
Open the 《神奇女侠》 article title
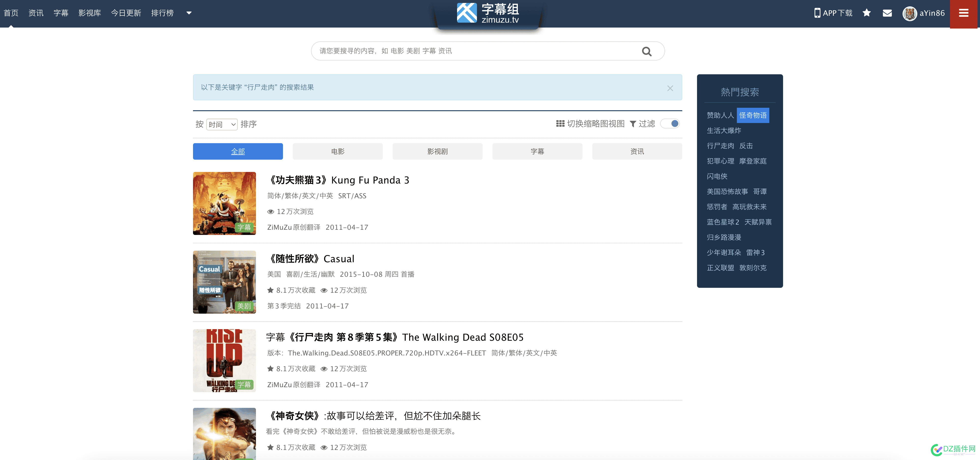374,416
